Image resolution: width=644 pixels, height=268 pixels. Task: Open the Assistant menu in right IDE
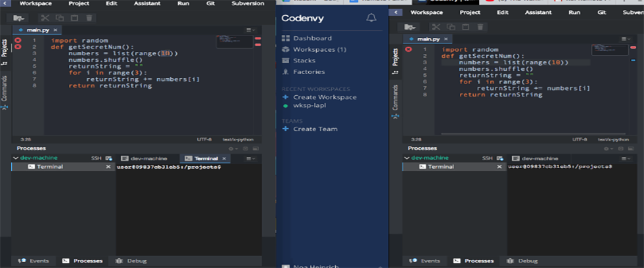[538, 12]
